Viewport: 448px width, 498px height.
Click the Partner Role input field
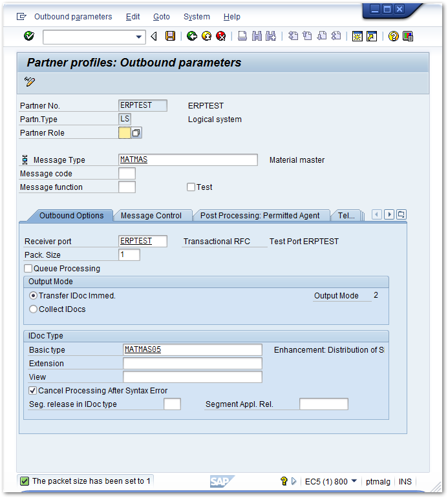pos(125,133)
